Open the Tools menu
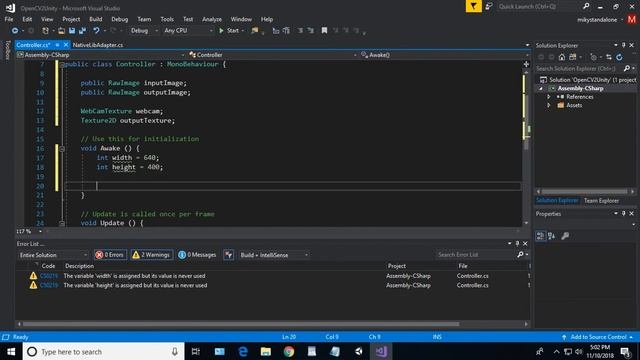Image resolution: width=640 pixels, height=360 pixels. 167,19
